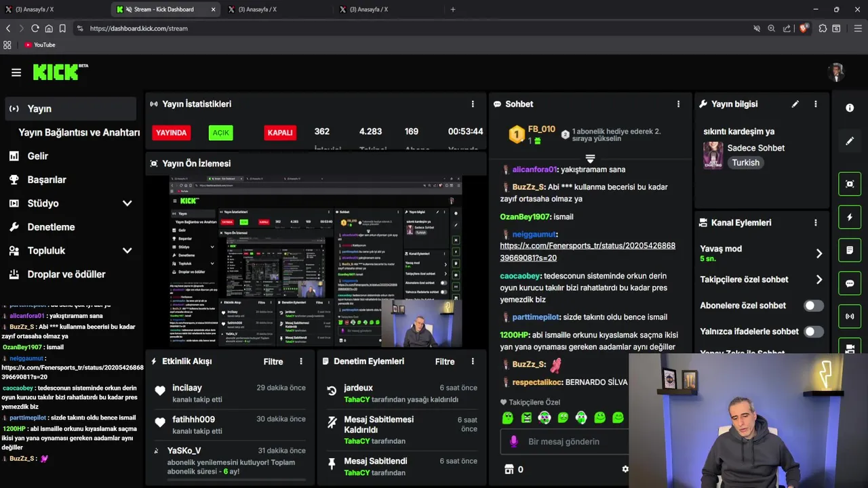Open Takipçilere özel sohbet options chevron
This screenshot has height=488, width=868.
[x=819, y=279]
